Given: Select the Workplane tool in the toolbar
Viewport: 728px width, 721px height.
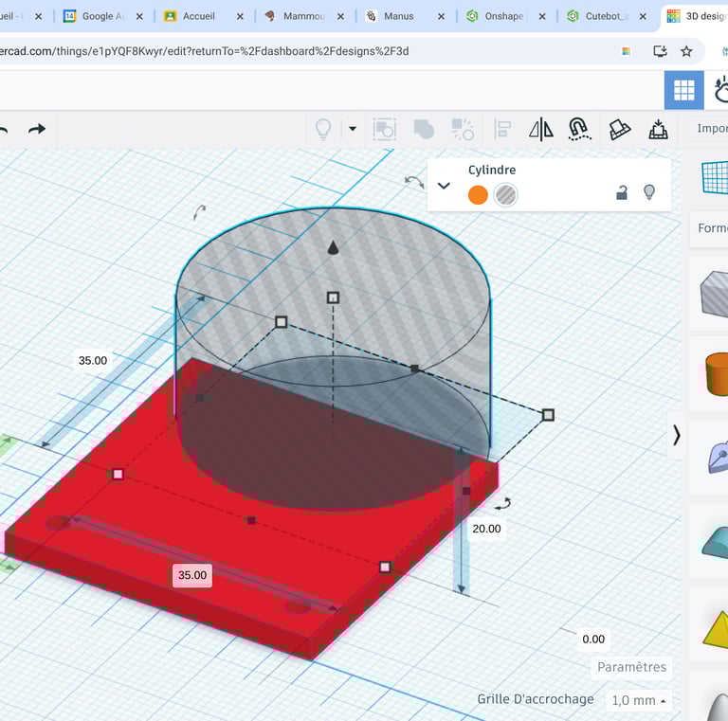Looking at the screenshot, I should pos(619,130).
